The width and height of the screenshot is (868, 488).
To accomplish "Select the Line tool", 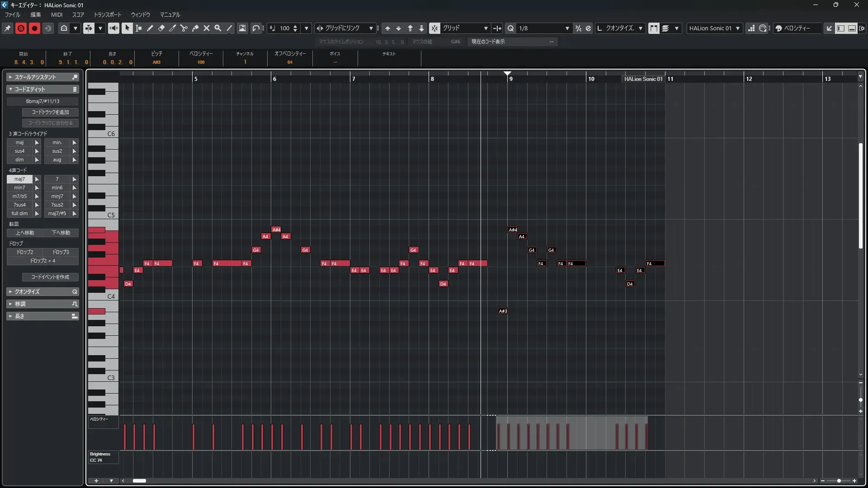I will coord(230,28).
